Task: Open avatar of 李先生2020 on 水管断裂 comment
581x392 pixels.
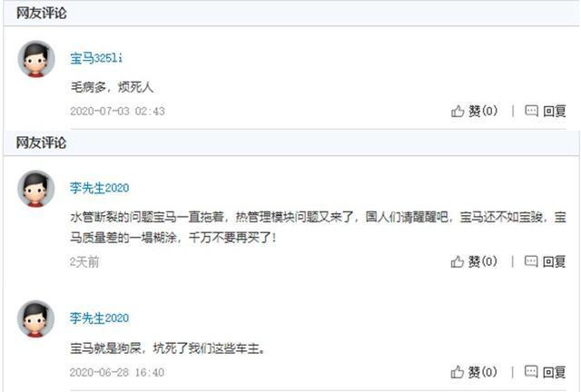Action: click(x=36, y=189)
